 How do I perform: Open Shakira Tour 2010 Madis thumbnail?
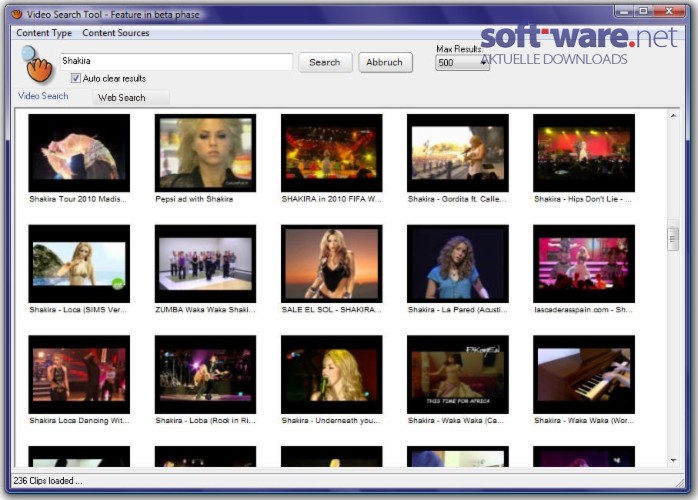pos(79,153)
